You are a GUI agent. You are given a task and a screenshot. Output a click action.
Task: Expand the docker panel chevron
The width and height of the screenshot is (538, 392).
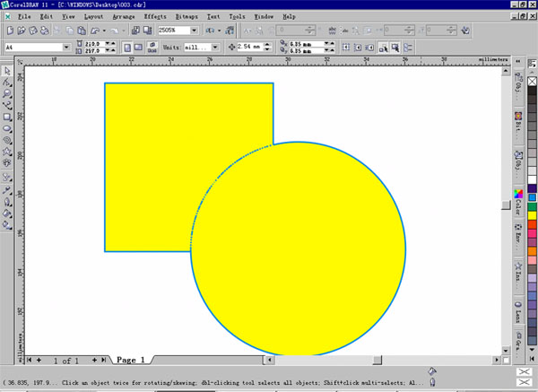[x=518, y=61]
